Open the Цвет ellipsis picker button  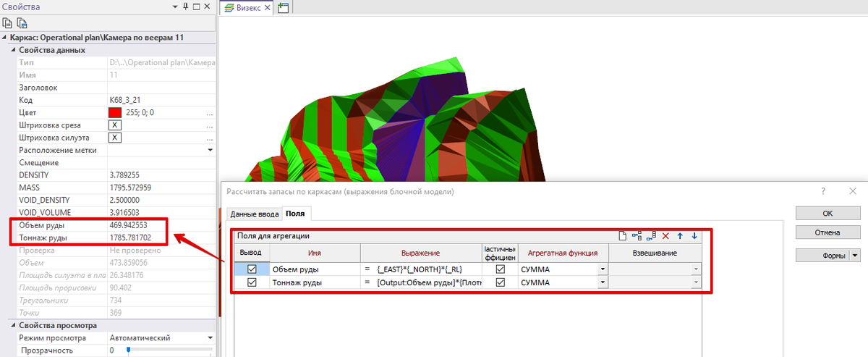point(210,114)
